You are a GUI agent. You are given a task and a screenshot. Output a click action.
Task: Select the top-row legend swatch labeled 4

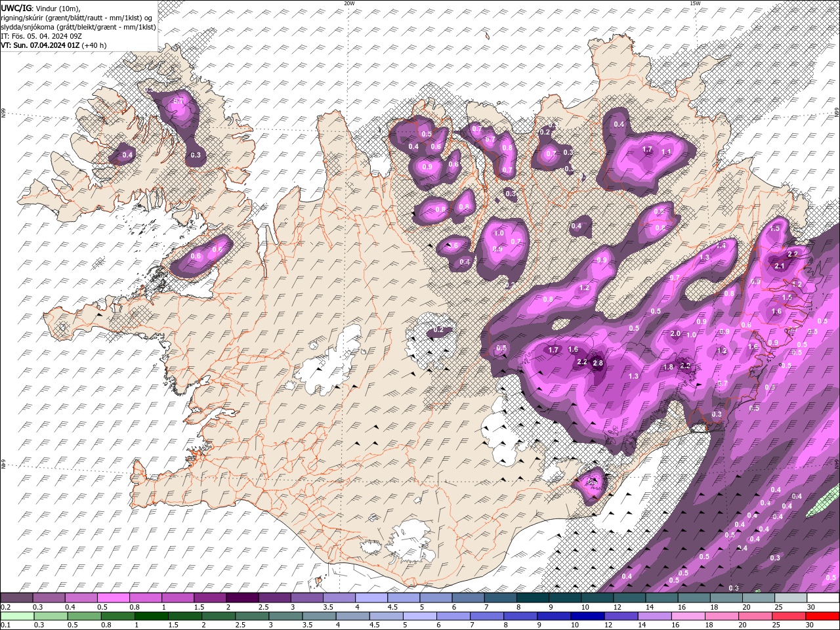coord(371,598)
